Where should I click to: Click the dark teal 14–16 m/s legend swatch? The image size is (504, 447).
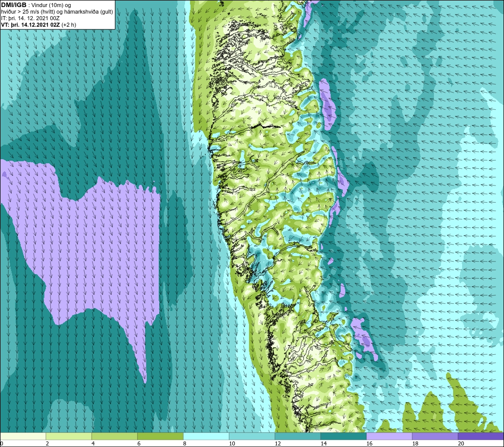[343, 436]
